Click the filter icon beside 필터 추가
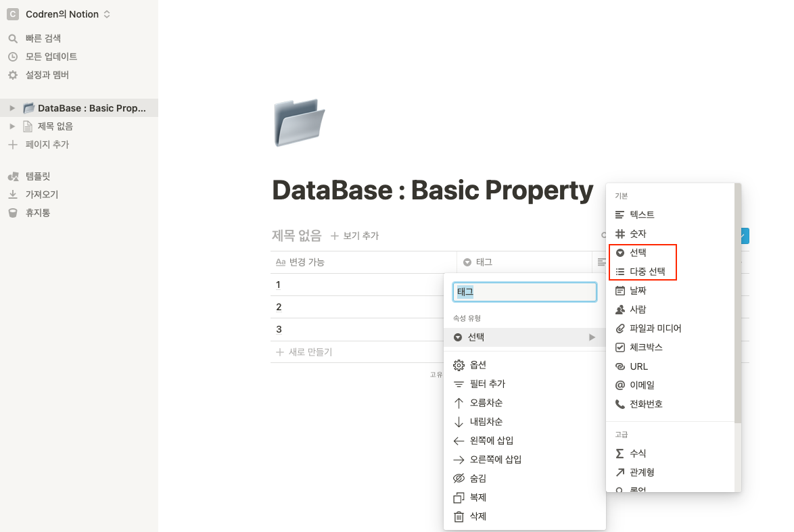The width and height of the screenshot is (794, 532). pyautogui.click(x=459, y=384)
